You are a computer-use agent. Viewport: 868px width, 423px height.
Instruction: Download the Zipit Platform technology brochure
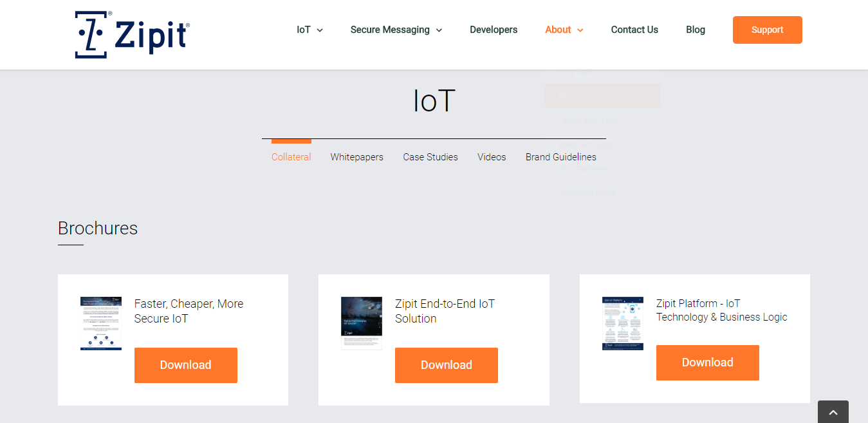click(707, 362)
